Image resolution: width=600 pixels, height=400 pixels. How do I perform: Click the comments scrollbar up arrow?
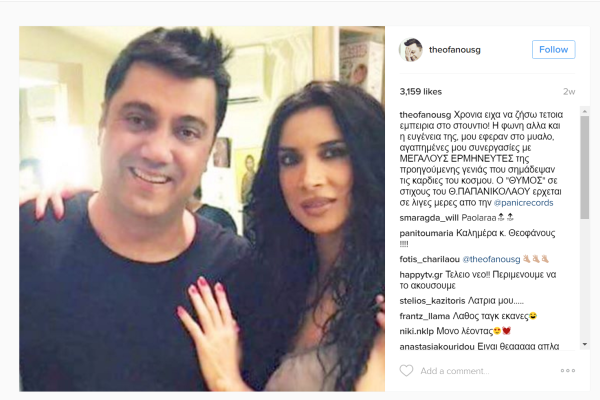pos(584,111)
